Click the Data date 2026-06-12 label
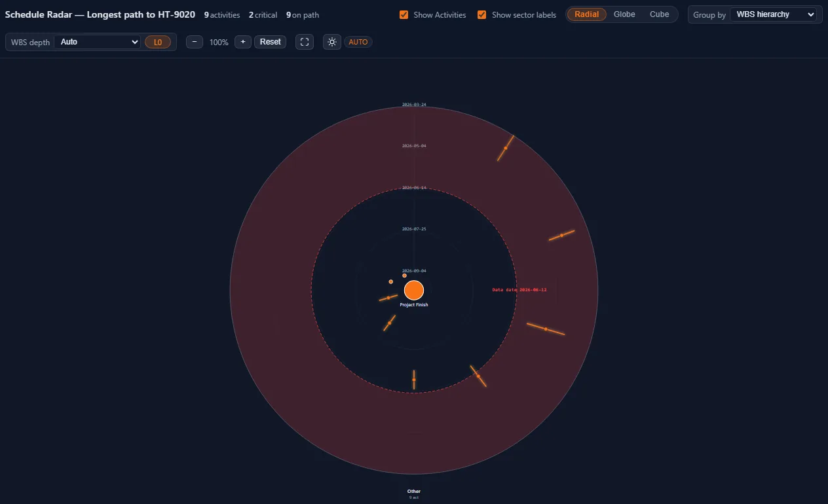This screenshot has width=828, height=504. 519,289
